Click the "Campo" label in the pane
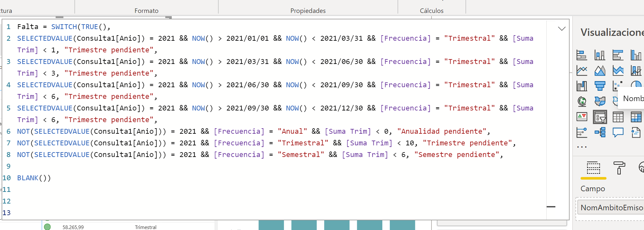Image resolution: width=644 pixels, height=230 pixels. tap(593, 189)
